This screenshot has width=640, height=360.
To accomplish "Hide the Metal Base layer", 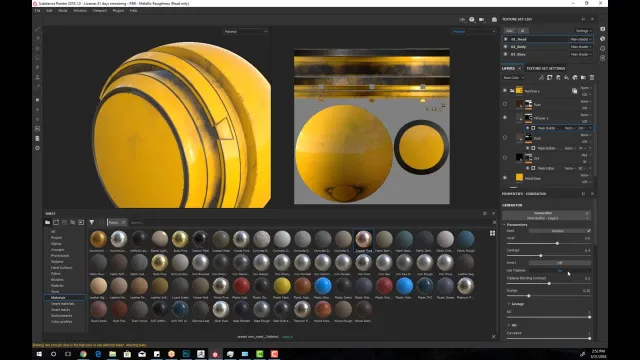I will [505, 178].
